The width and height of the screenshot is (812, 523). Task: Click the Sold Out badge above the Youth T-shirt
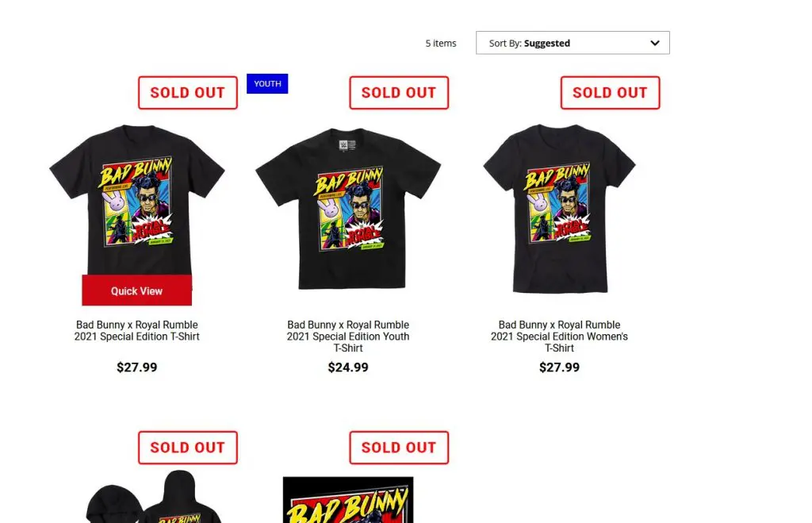(x=399, y=93)
